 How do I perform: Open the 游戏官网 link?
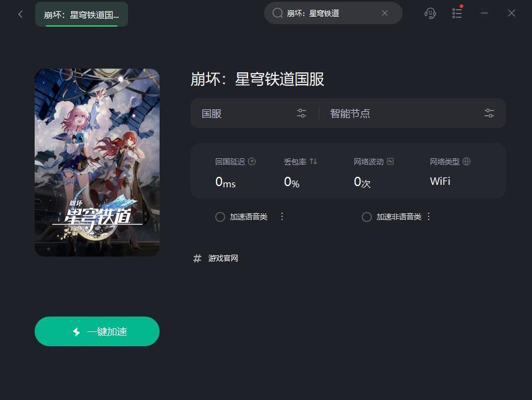tap(223, 258)
